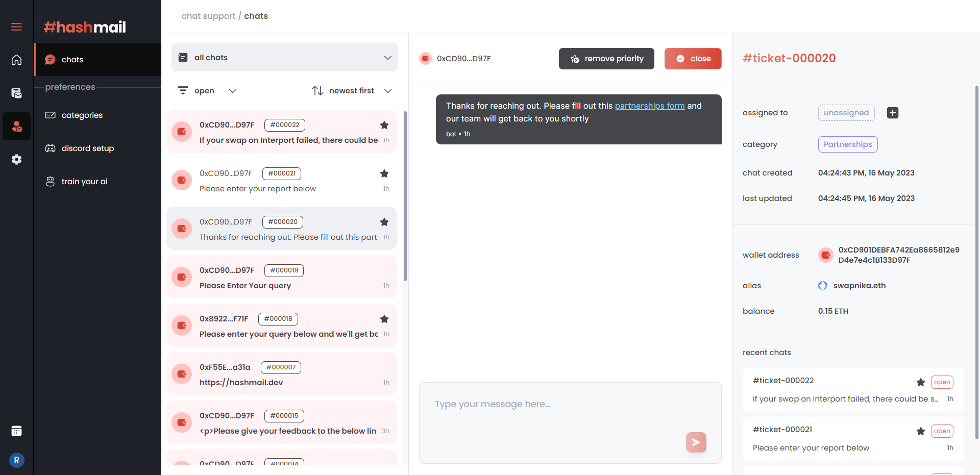The image size is (980, 475).
Task: Toggle priority star on ticket #000018
Action: coord(384,319)
